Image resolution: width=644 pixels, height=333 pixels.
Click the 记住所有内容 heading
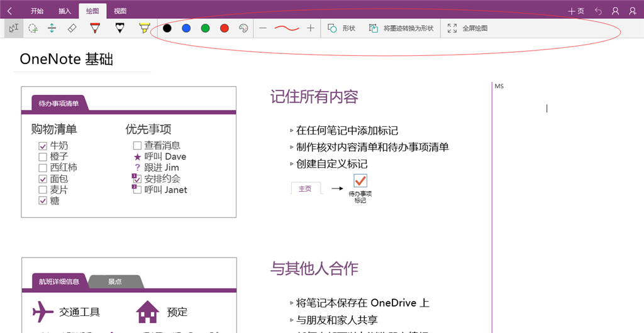314,97
